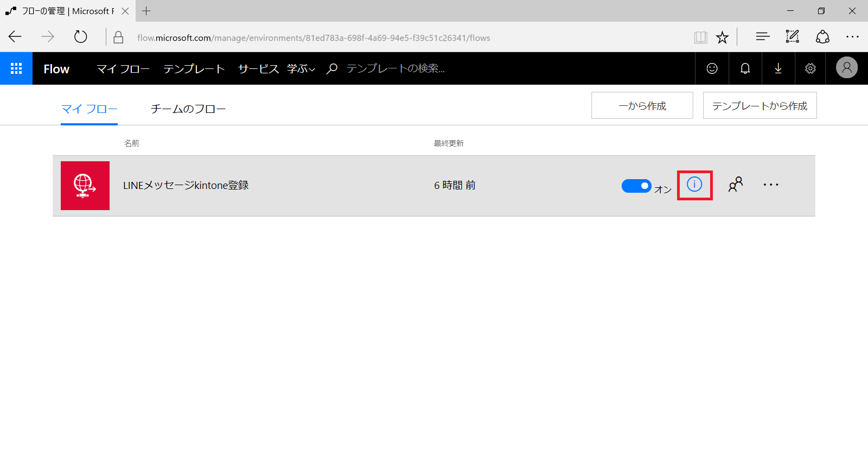Viewport: 868px width, 468px height.
Task: Open the browser Hub icon
Action: pos(763,37)
